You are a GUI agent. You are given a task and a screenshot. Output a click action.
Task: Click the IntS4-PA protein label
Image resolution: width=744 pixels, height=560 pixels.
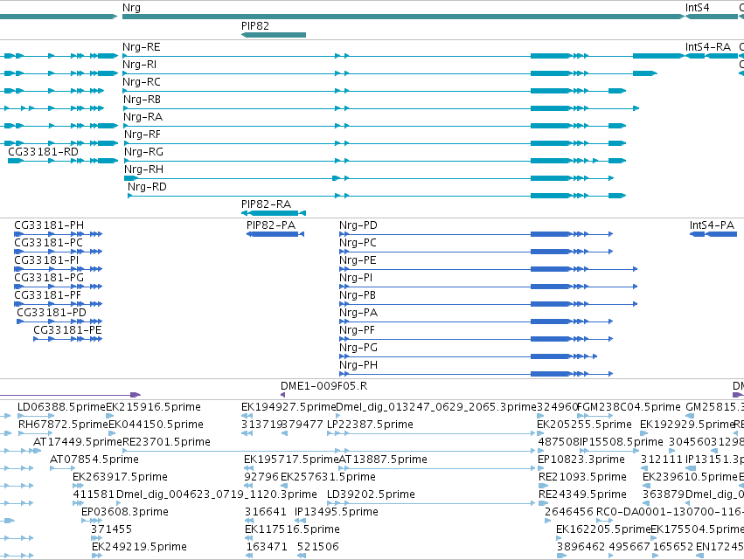[x=713, y=225]
